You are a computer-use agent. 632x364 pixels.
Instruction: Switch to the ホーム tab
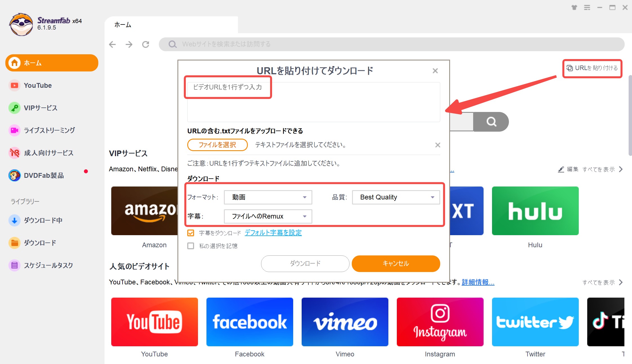point(171,25)
